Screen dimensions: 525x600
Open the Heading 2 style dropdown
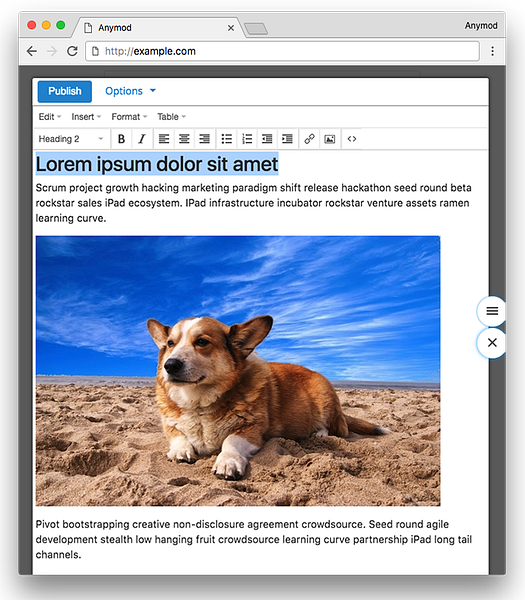(70, 139)
